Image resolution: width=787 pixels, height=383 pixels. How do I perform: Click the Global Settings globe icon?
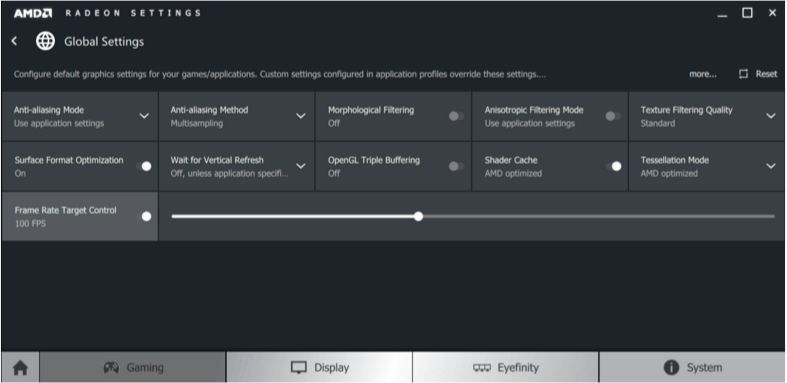[45, 41]
